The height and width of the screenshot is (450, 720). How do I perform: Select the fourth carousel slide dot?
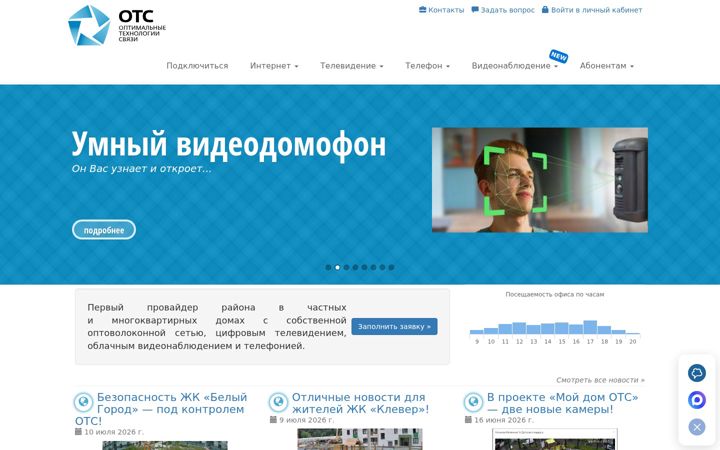pyautogui.click(x=355, y=267)
